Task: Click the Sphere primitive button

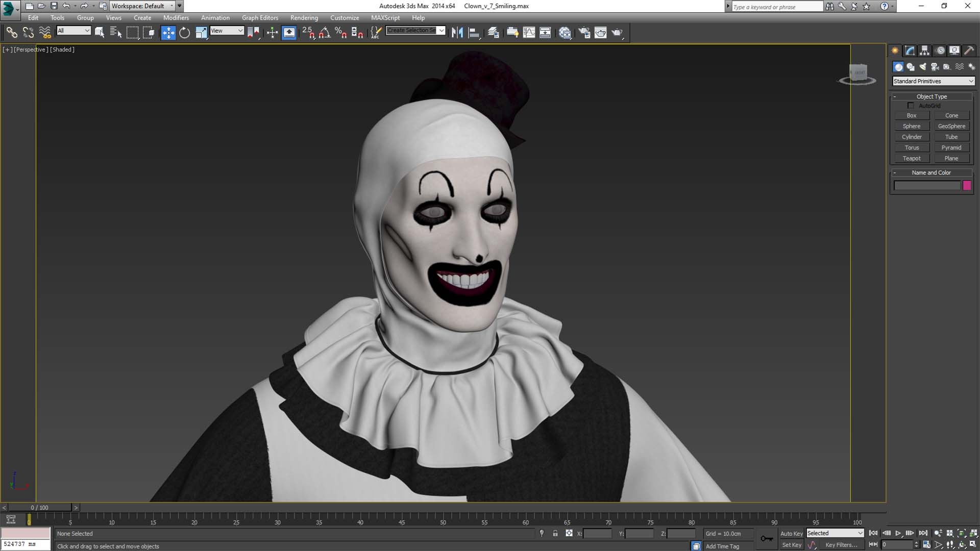Action: pos(912,127)
